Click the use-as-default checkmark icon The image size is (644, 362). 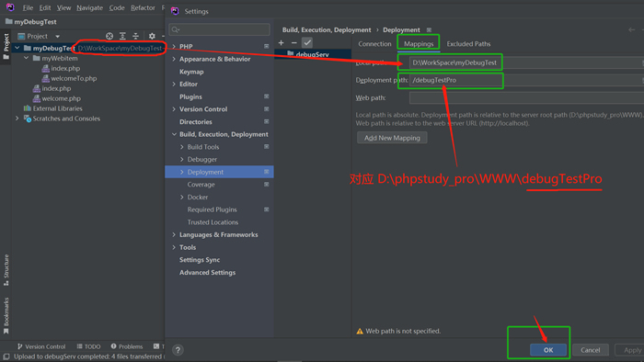click(x=307, y=42)
